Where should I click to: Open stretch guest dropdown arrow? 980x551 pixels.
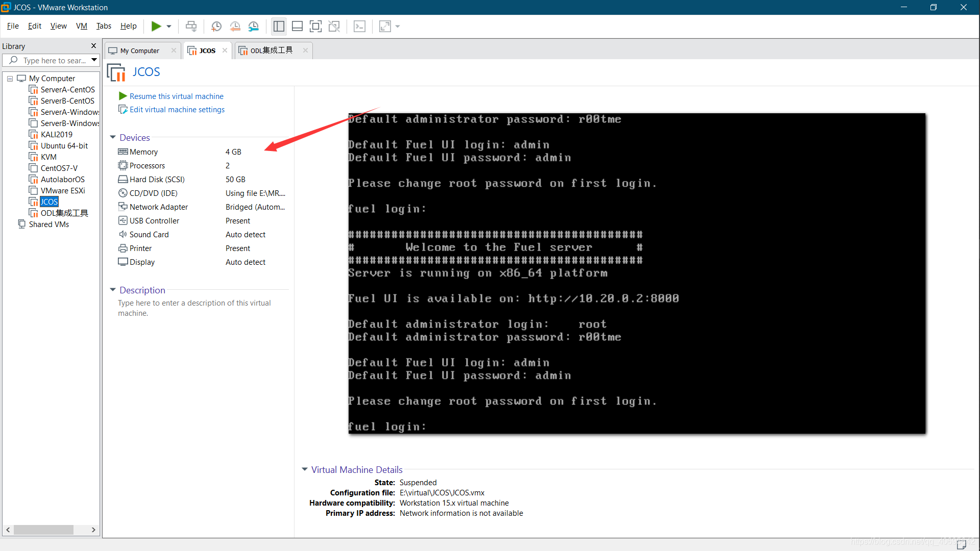pos(398,26)
